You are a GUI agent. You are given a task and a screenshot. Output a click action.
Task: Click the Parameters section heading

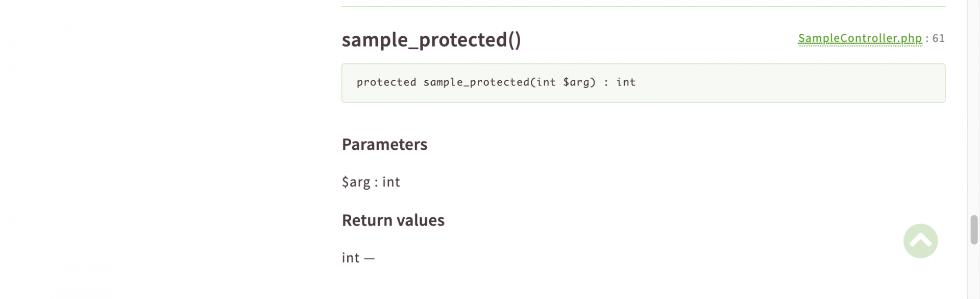(x=384, y=144)
